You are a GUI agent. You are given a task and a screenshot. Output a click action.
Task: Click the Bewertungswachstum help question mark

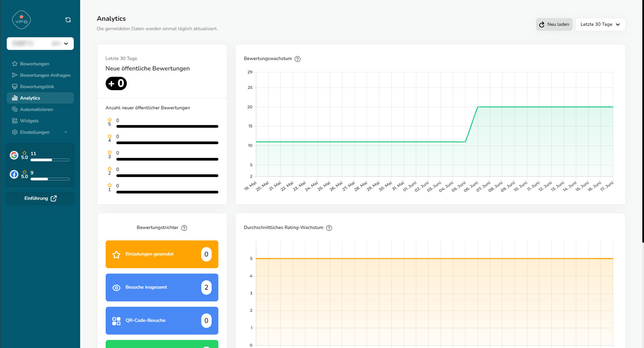tap(298, 59)
